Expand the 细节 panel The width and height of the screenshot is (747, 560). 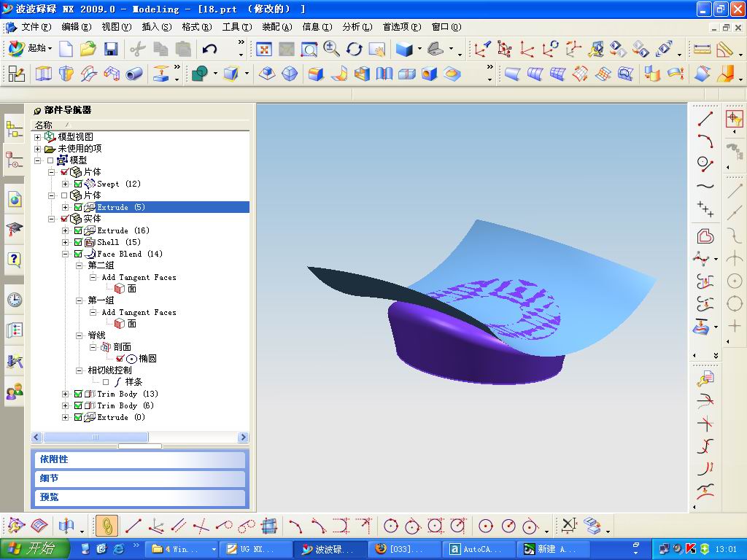coord(139,478)
